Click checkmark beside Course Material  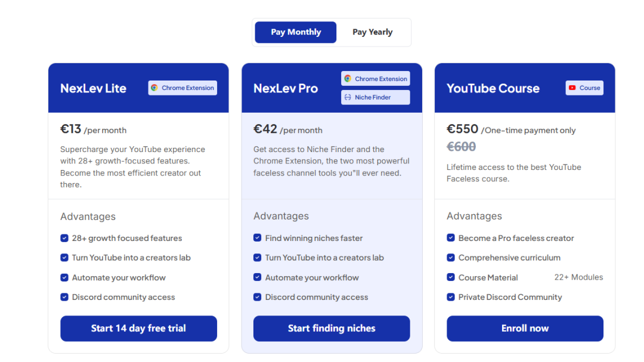[x=451, y=277]
